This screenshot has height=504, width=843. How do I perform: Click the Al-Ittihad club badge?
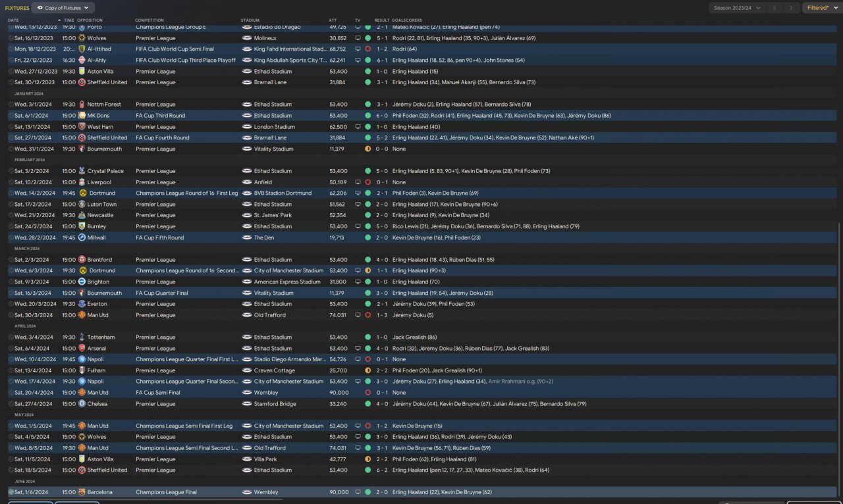point(82,49)
